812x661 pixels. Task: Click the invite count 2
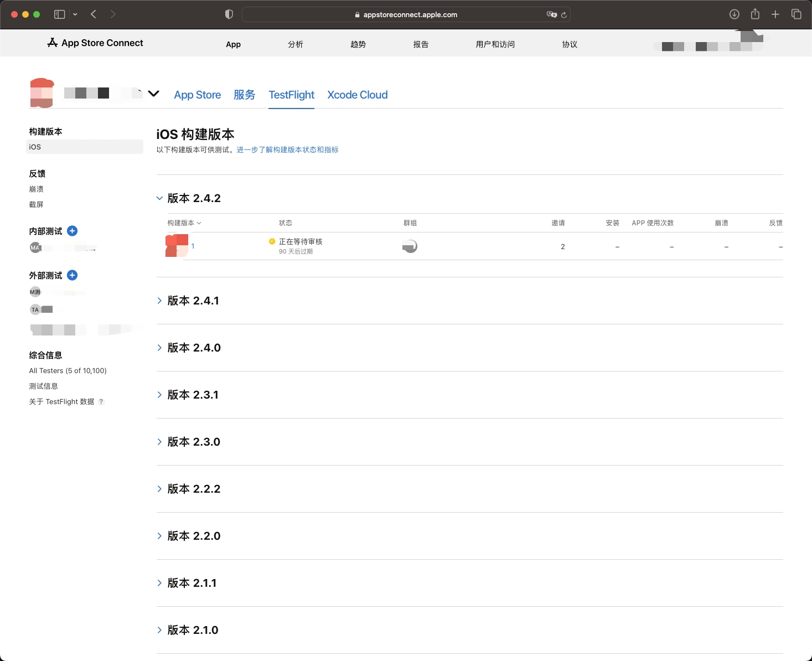coord(562,247)
